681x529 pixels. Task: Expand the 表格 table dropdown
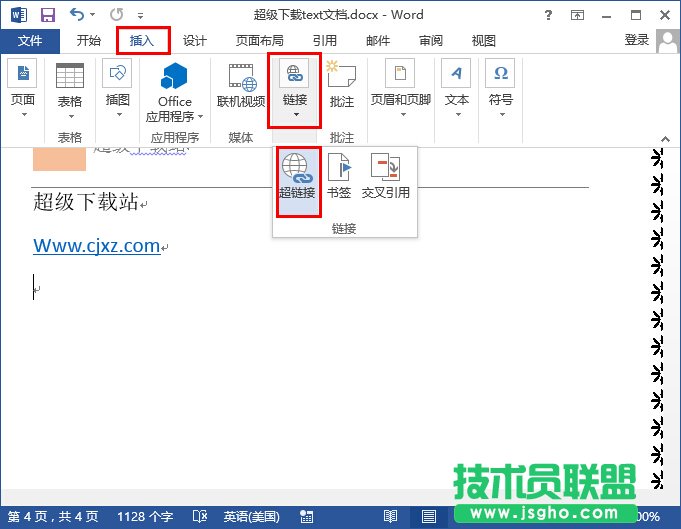click(69, 88)
